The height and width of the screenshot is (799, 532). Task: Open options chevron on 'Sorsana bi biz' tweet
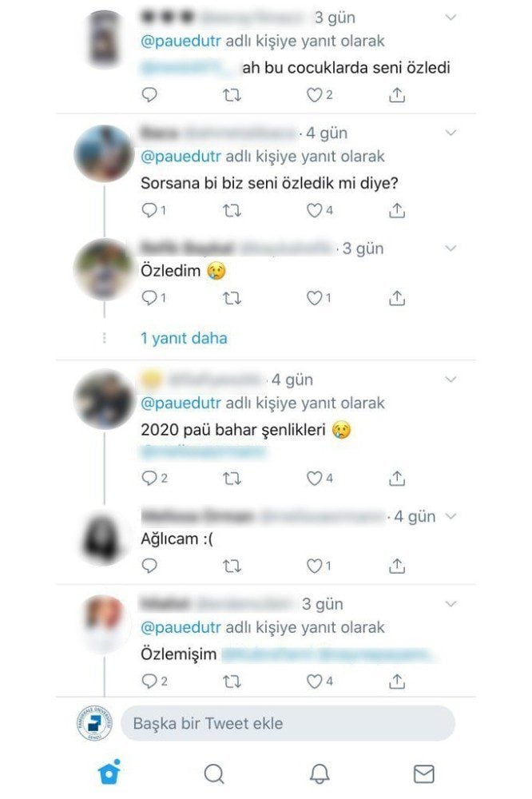pos(451,133)
